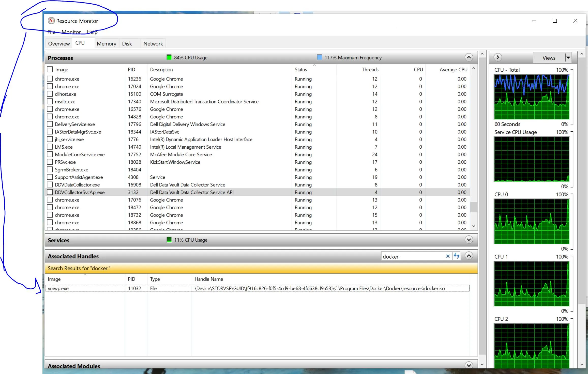Click the Services CPU Usage green icon
This screenshot has width=588, height=374.
[x=169, y=240]
